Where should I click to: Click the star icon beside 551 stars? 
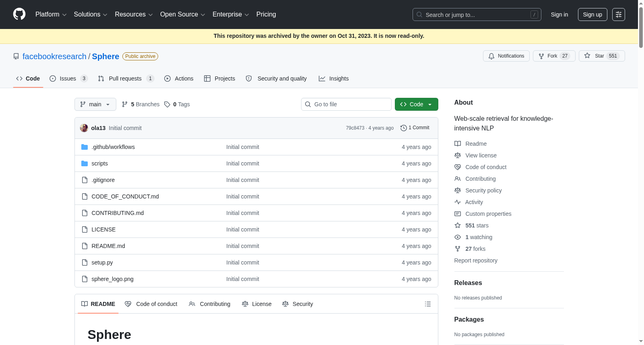(x=458, y=225)
